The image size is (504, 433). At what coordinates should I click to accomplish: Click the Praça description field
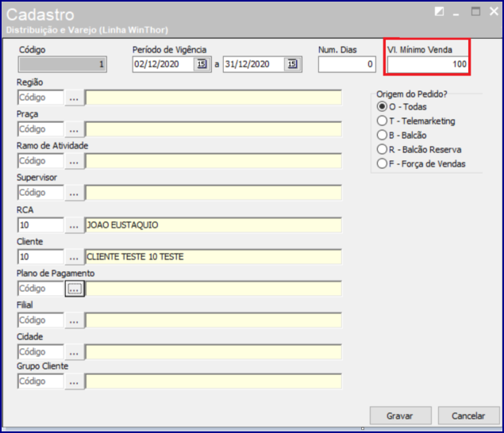213,129
